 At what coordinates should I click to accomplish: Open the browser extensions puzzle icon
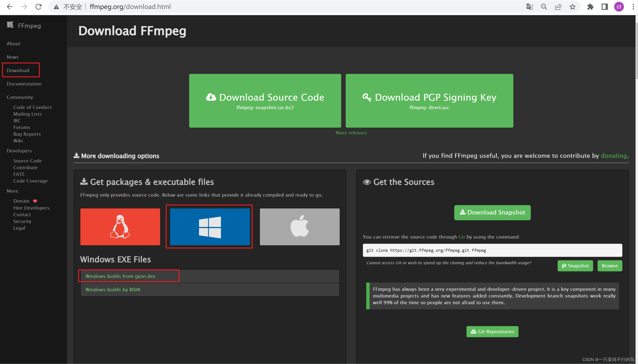(590, 7)
